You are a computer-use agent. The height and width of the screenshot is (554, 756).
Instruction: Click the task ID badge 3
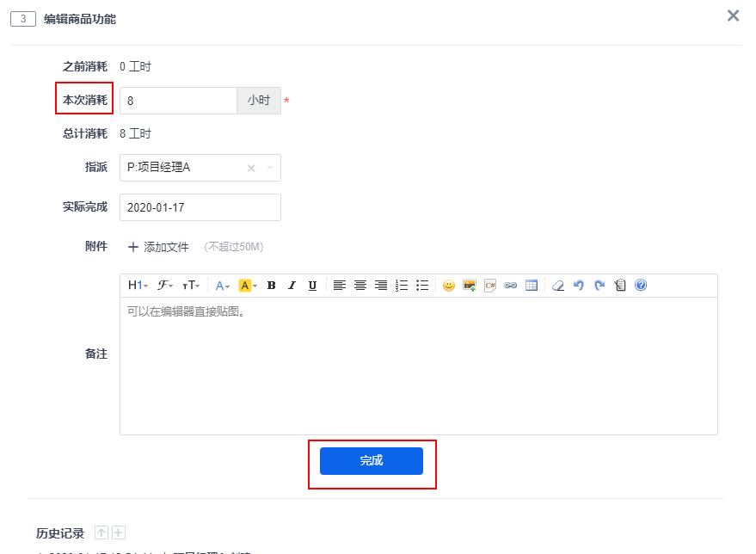click(x=23, y=19)
